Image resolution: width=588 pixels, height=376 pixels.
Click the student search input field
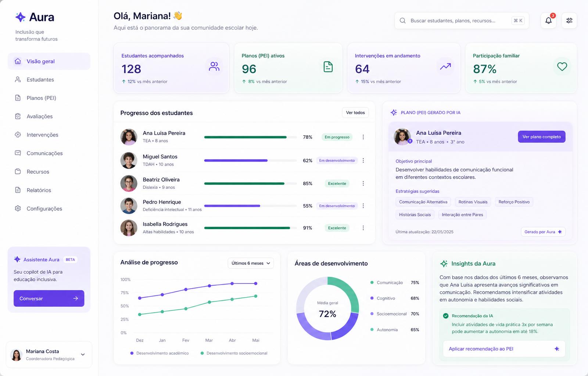462,21
